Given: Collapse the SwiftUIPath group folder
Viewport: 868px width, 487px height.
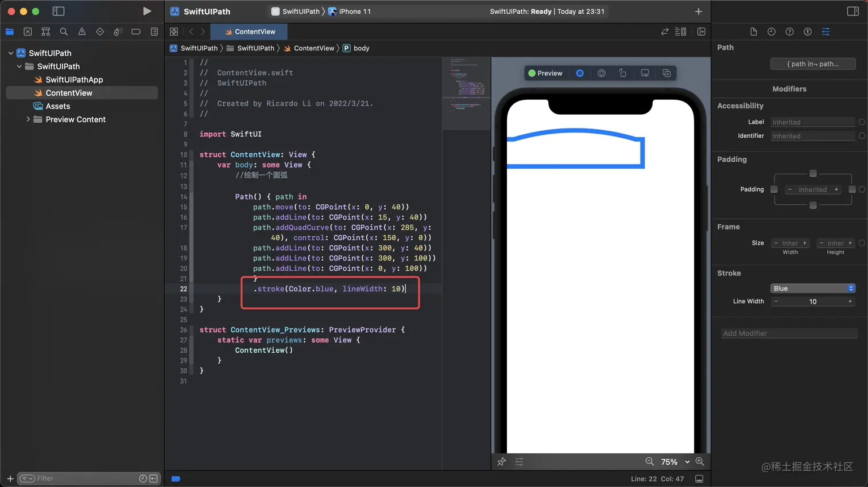Looking at the screenshot, I should click(x=20, y=66).
